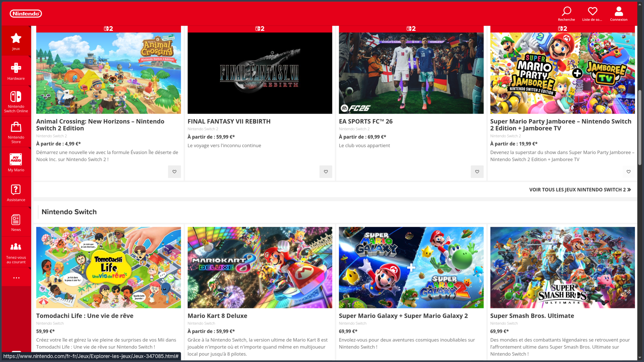Click the Super Smash Bros. Ultimate cover image

coord(562,267)
